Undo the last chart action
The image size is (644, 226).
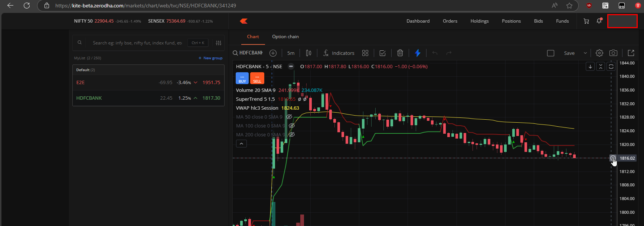pos(435,53)
